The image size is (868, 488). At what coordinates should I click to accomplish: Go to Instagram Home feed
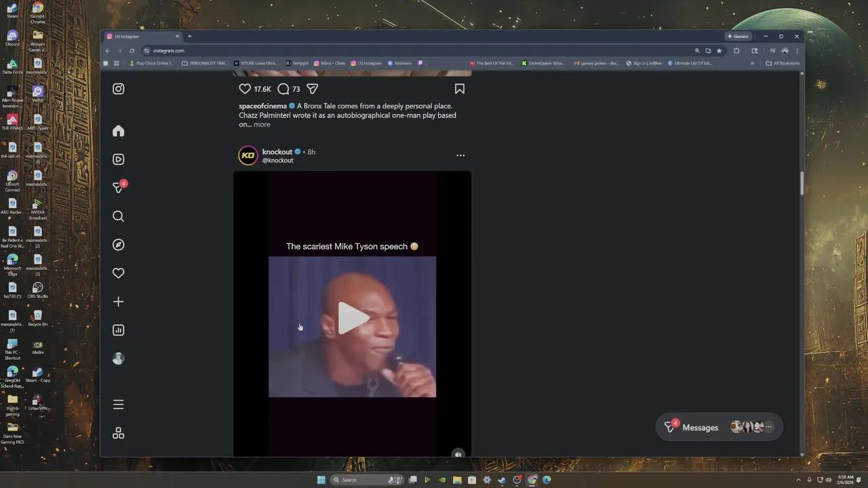pyautogui.click(x=118, y=131)
